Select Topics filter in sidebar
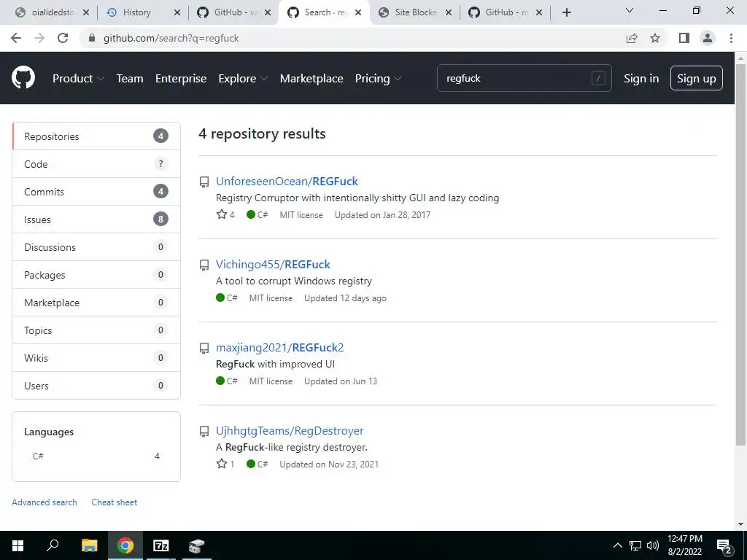This screenshot has height=560, width=747. [96, 330]
